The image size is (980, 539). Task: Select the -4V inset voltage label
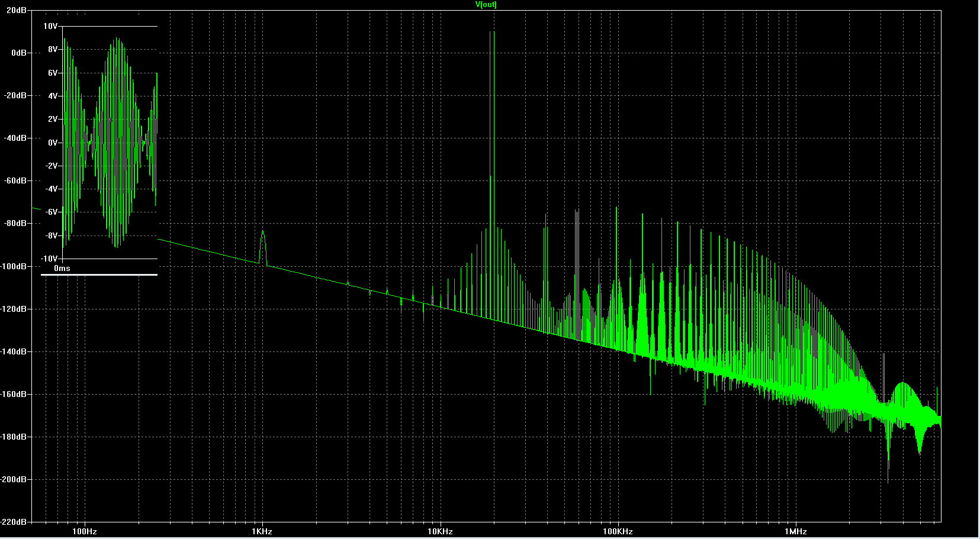[52, 189]
